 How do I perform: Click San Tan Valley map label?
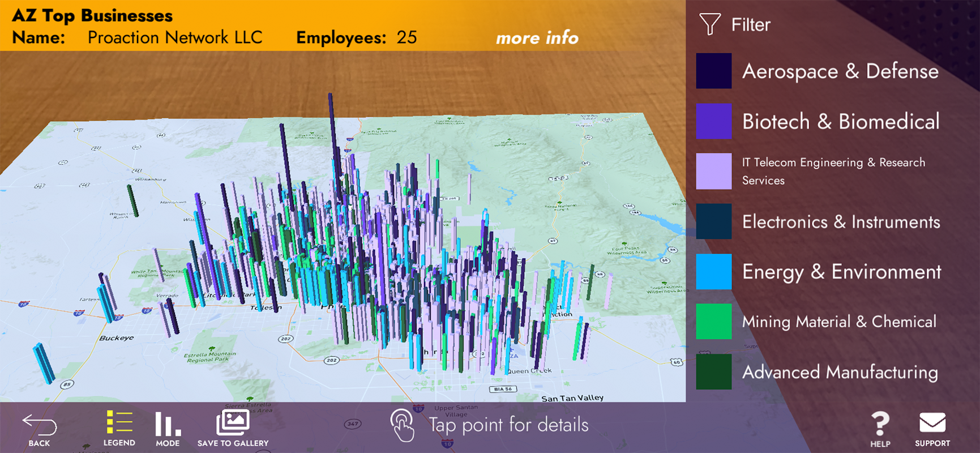pos(572,398)
